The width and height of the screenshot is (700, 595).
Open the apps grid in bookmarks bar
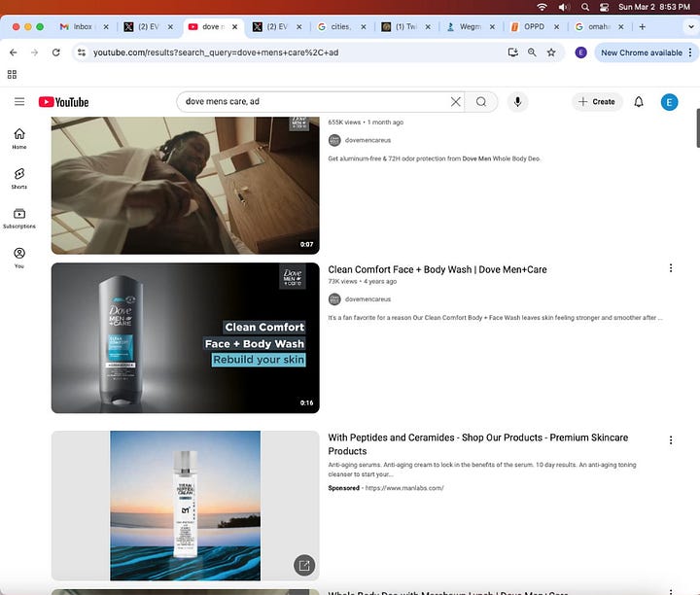(x=12, y=75)
